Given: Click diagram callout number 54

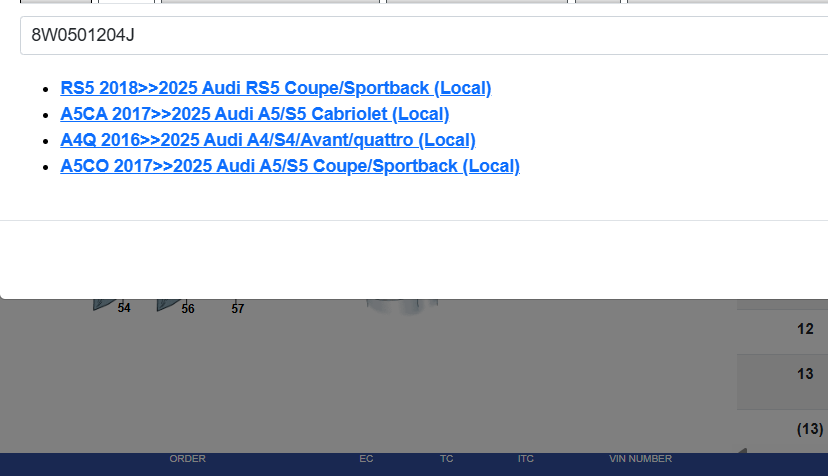Looking at the screenshot, I should coord(124,308).
